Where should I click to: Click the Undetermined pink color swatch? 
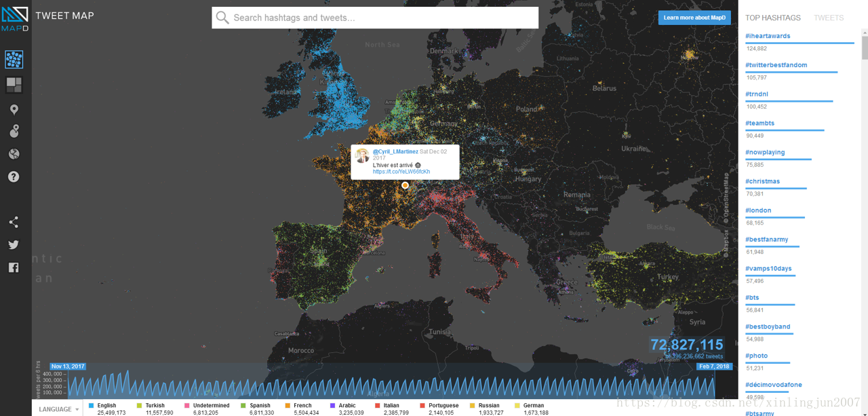tap(186, 406)
